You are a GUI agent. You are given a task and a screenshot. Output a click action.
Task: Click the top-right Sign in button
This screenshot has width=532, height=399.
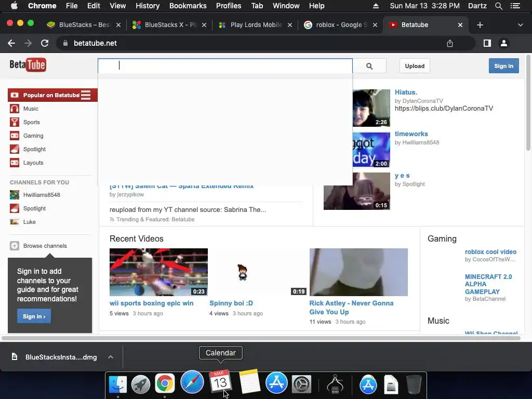coord(503,66)
